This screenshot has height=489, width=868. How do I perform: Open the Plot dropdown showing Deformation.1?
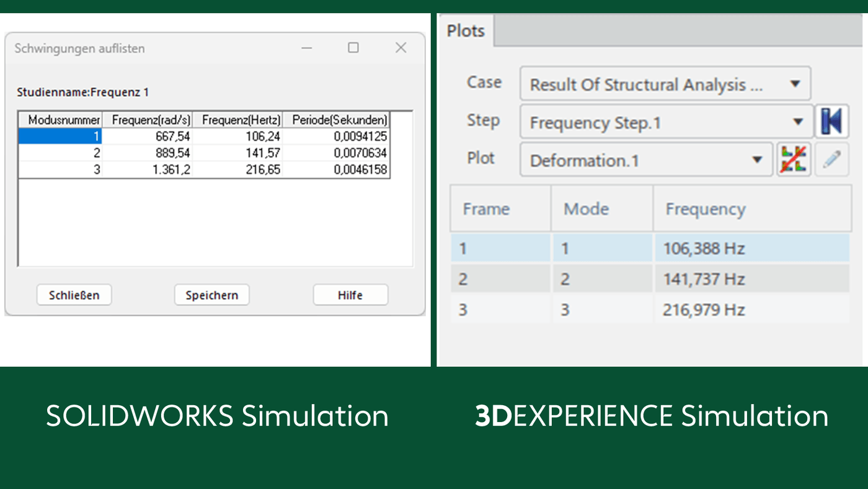click(x=646, y=159)
